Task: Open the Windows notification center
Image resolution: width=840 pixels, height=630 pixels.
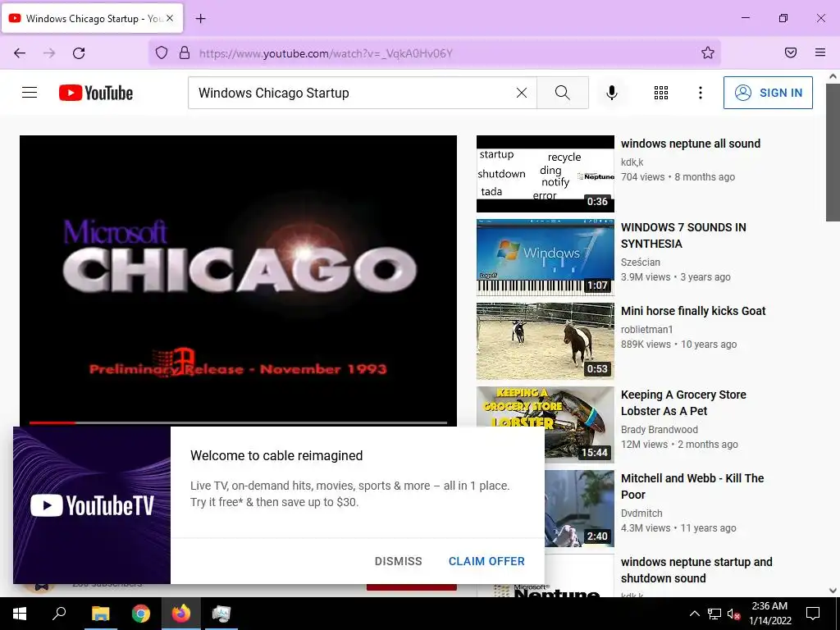Action: click(x=813, y=614)
